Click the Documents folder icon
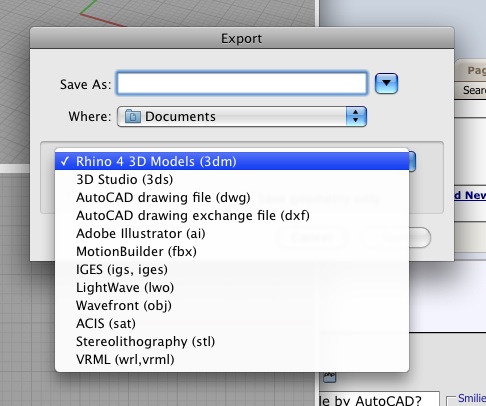This screenshot has height=406, width=486. [x=133, y=116]
